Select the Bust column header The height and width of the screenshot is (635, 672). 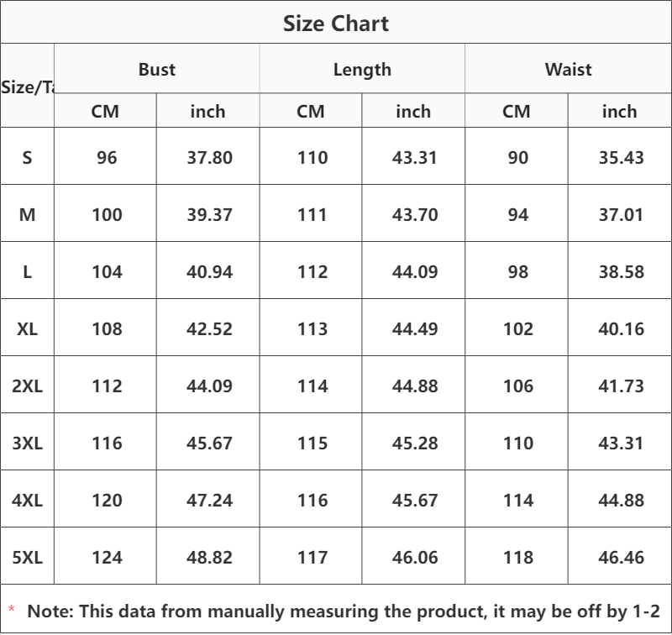tap(157, 69)
